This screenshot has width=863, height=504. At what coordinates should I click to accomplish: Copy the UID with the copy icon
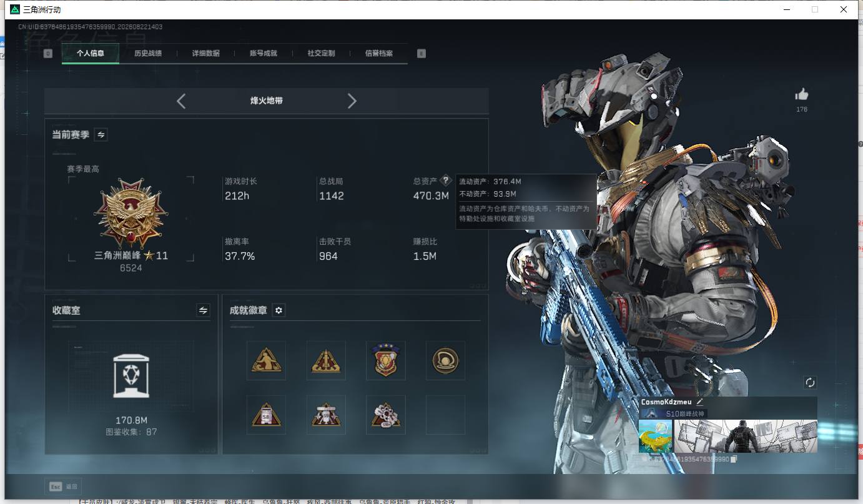734,459
